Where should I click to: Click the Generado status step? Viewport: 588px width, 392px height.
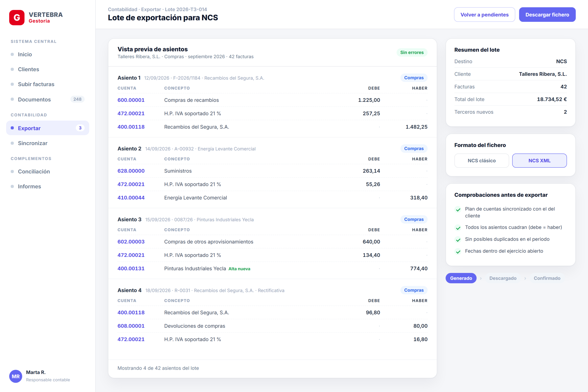(x=461, y=278)
